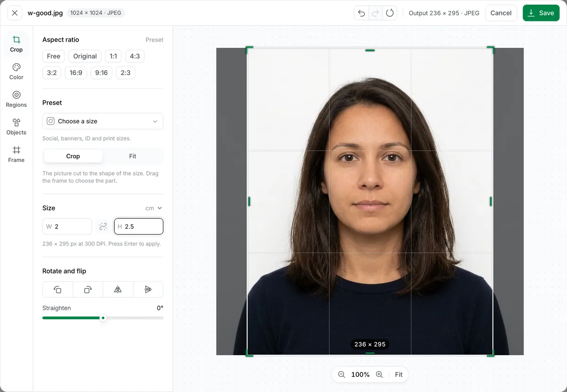Click the Output 236 × 295 · JPEG label
567x392 pixels.
pyautogui.click(x=444, y=13)
